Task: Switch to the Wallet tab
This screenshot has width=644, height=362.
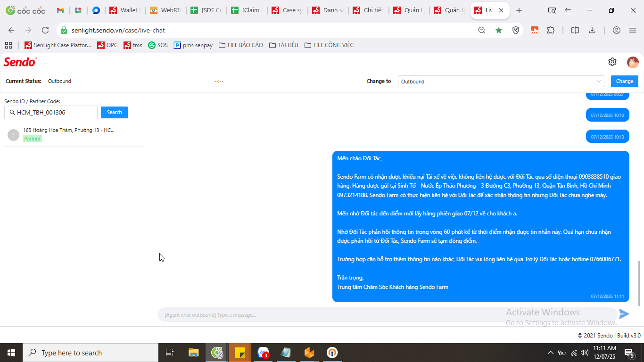Action: coord(125,10)
